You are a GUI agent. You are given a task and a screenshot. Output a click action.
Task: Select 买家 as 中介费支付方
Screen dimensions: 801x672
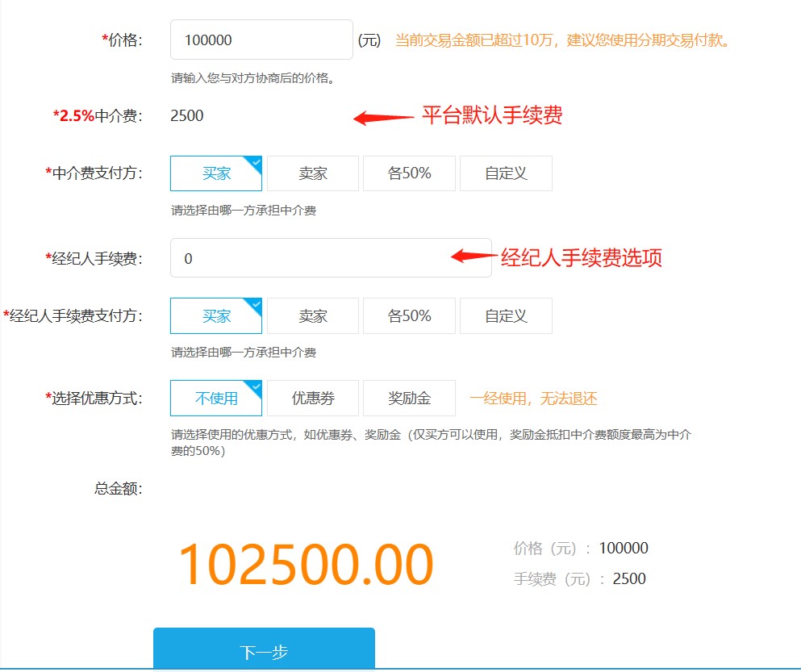[216, 173]
